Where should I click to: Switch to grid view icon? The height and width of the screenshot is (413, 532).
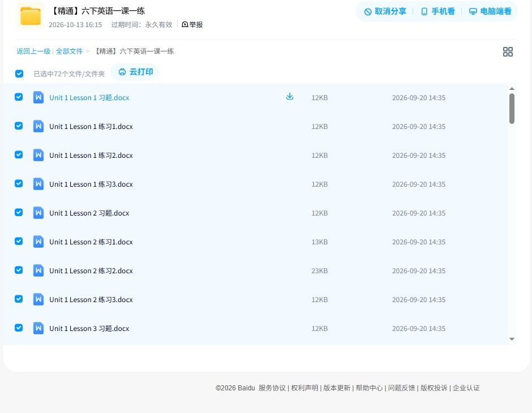pyautogui.click(x=508, y=51)
